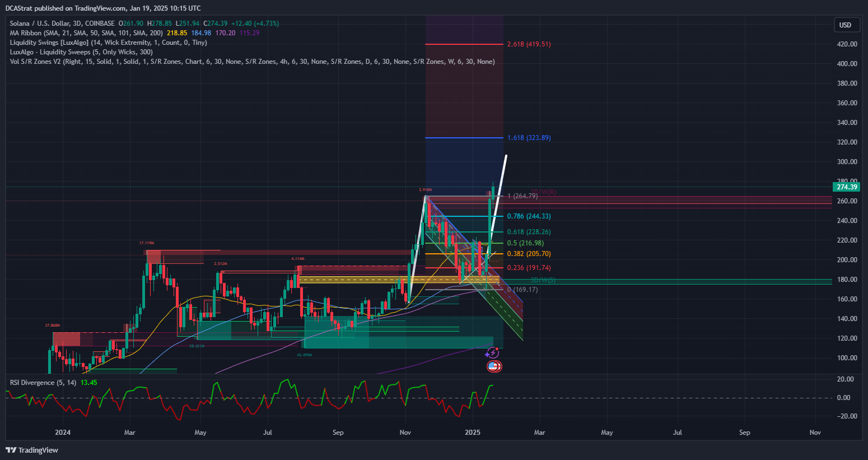868x460 pixels.
Task: Click the 420.00 price axis label
Action: [847, 44]
